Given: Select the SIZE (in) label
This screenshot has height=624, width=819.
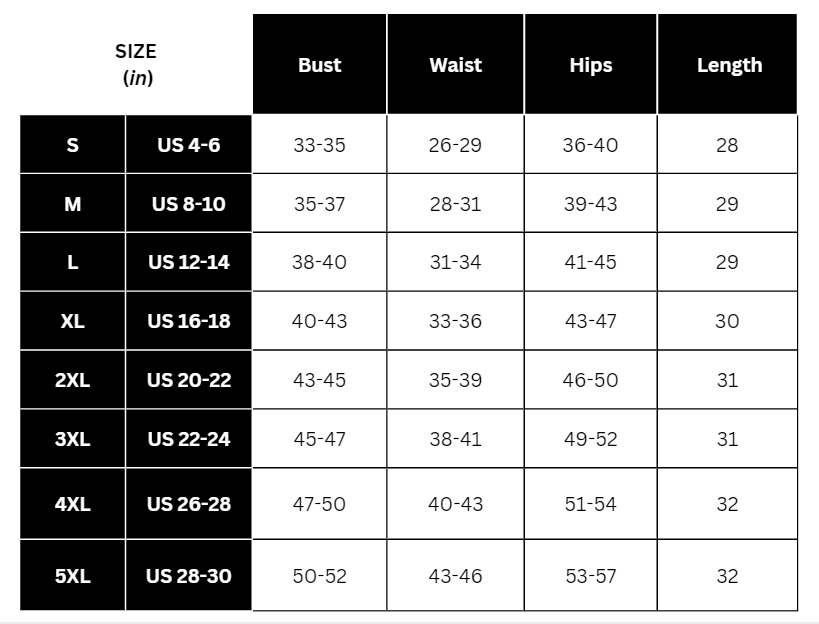Looking at the screenshot, I should pyautogui.click(x=135, y=65).
